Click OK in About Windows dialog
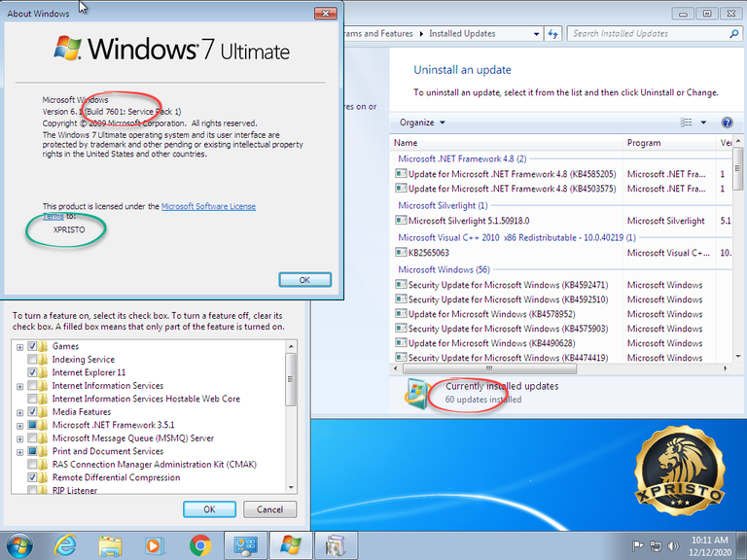The width and height of the screenshot is (747, 560). (304, 280)
